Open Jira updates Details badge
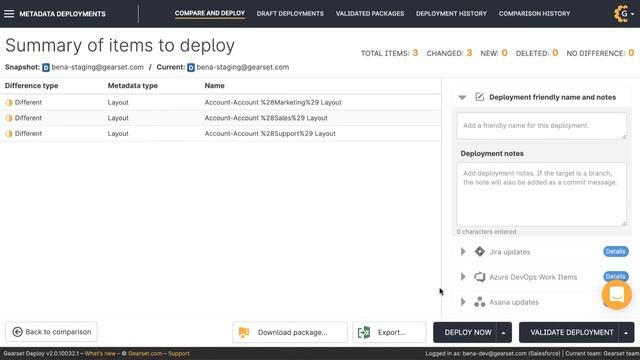 coord(615,251)
